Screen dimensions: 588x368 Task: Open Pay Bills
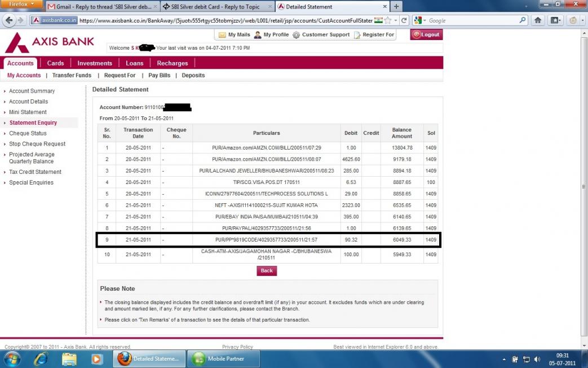point(160,75)
